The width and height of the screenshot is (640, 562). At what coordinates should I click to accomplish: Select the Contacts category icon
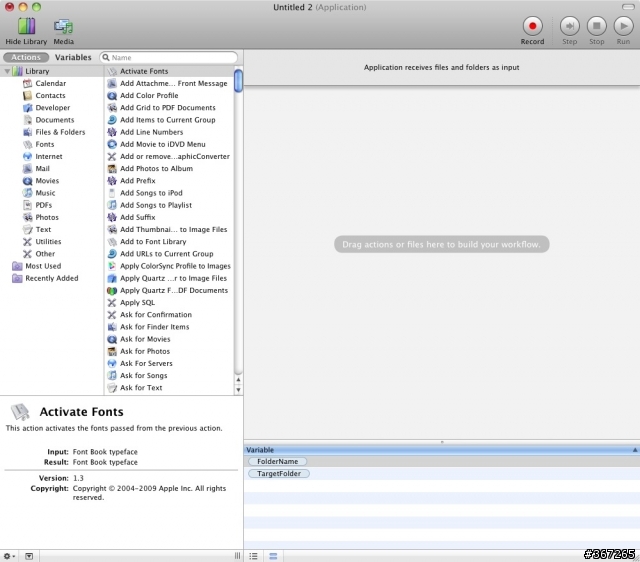(27, 96)
